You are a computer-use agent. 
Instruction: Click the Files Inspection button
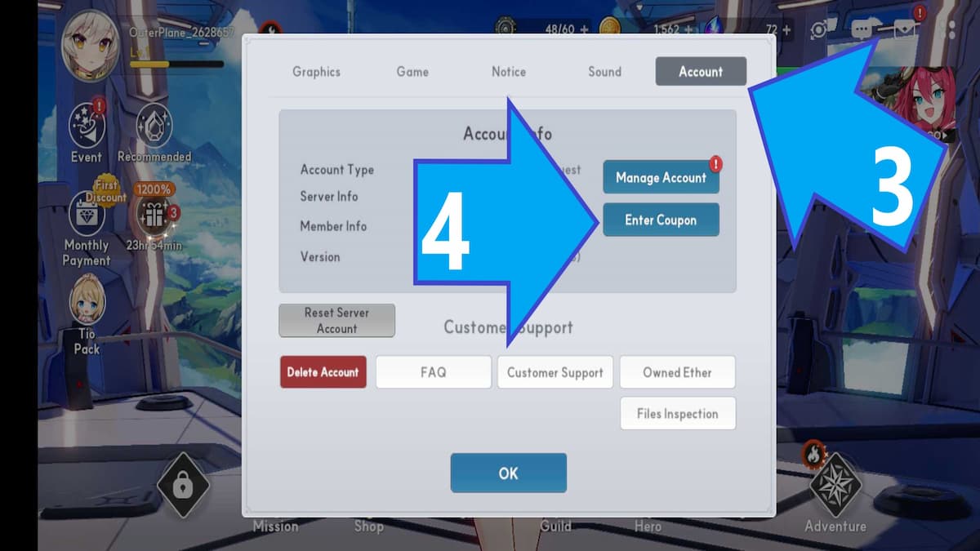[x=677, y=414]
